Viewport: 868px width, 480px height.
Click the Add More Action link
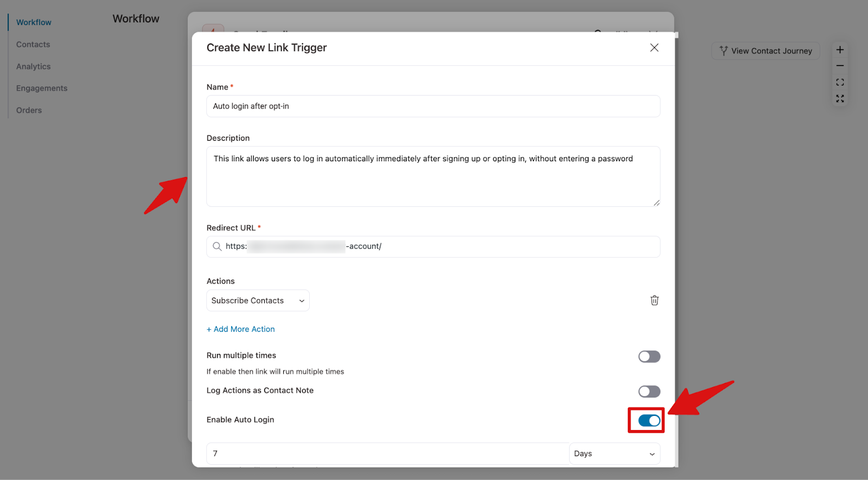(x=241, y=329)
